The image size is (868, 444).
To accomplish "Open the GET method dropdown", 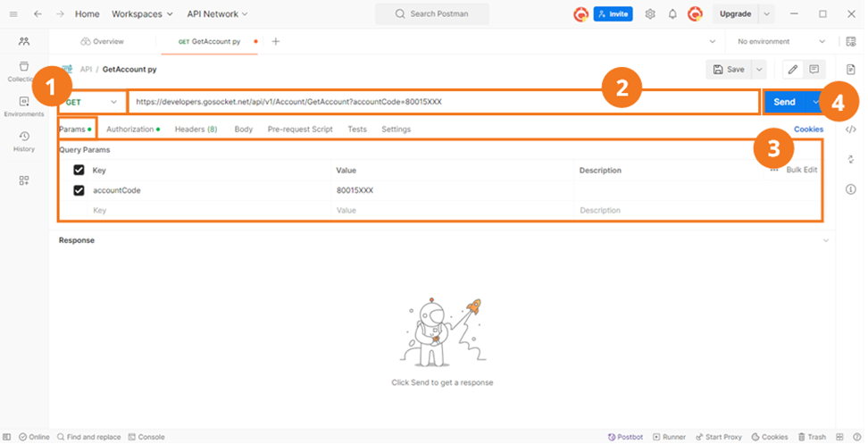I will click(92, 103).
